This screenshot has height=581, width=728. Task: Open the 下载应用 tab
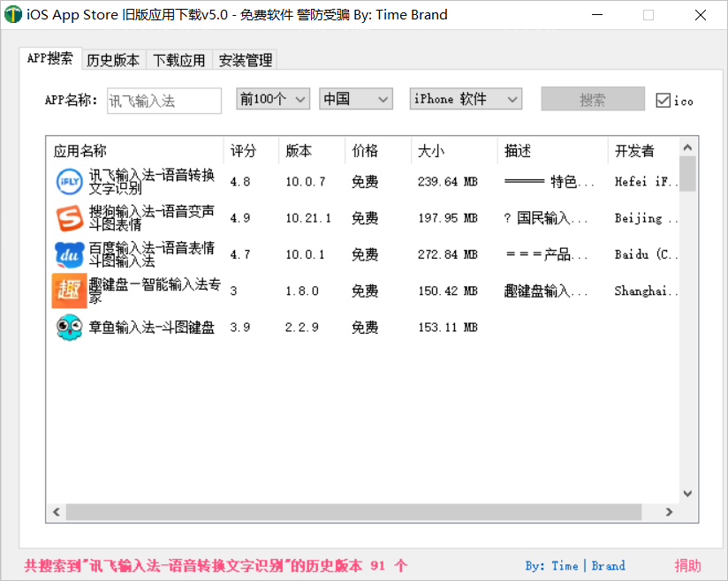(179, 60)
